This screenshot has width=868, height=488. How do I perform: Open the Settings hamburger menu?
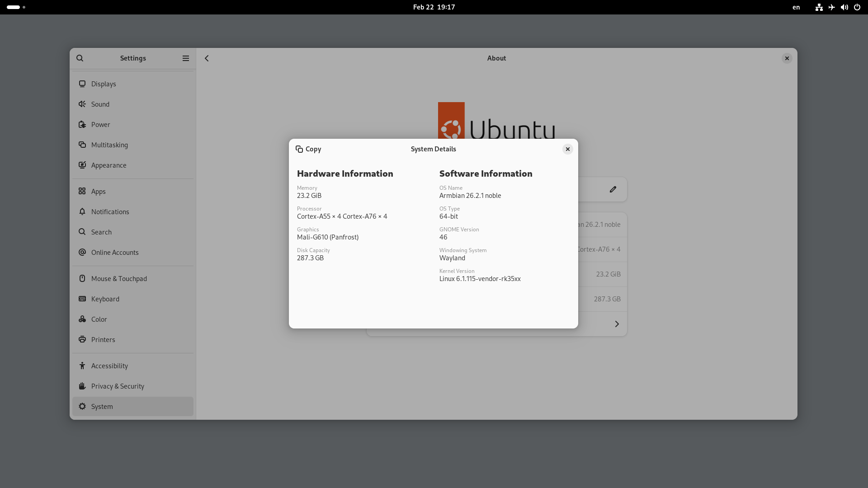coord(185,58)
